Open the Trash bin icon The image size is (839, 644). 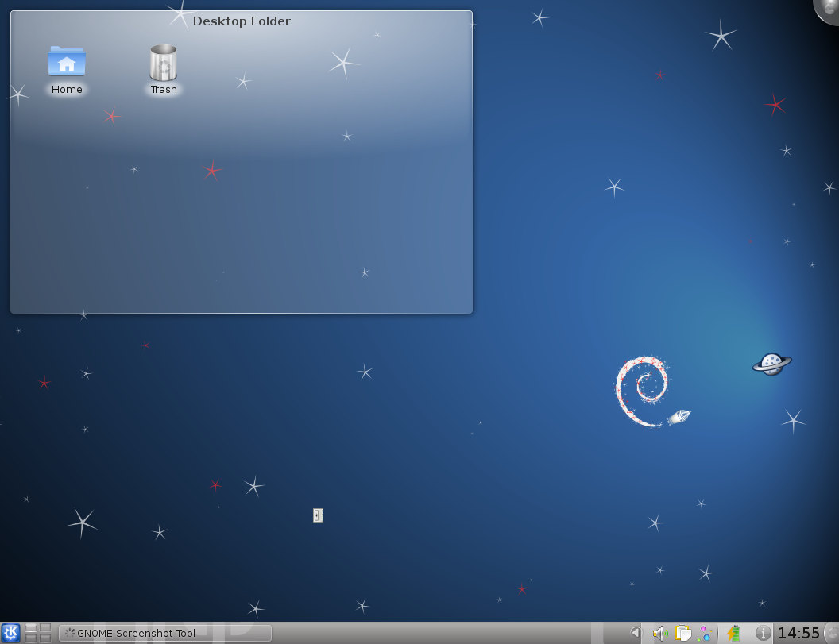[x=164, y=64]
